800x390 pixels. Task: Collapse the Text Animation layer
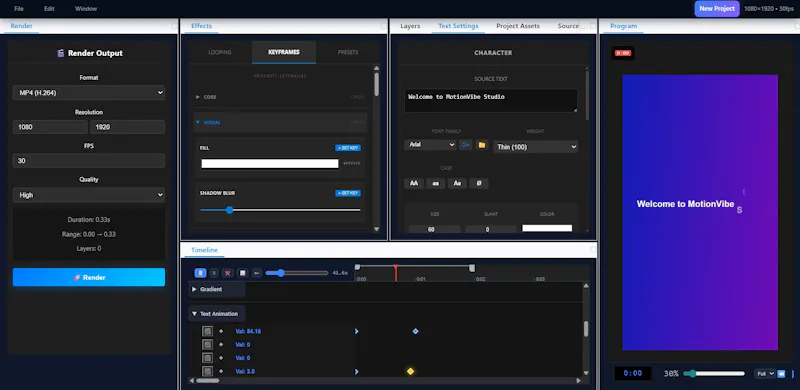pos(194,314)
